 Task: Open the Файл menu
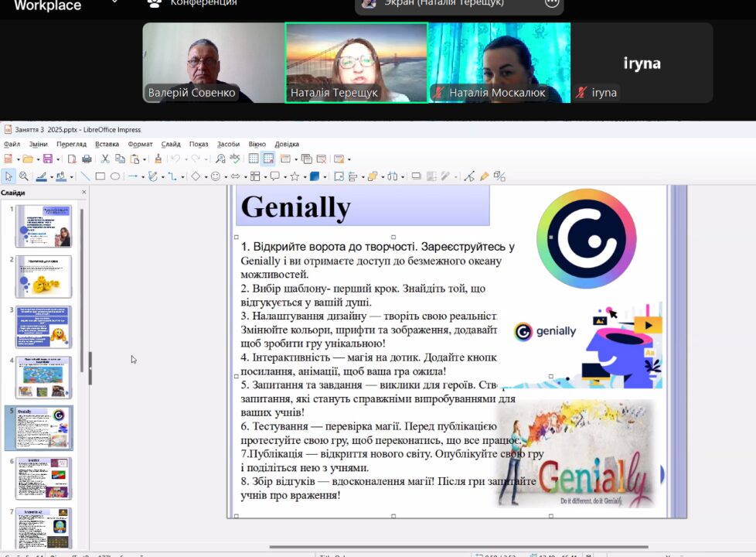pos(12,144)
